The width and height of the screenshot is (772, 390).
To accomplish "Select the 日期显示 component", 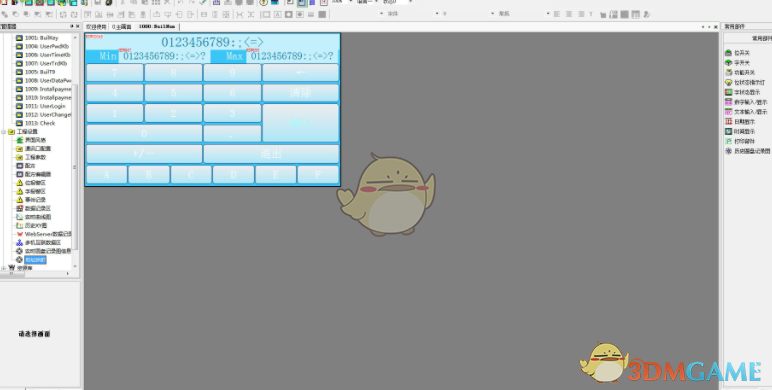I will tap(740, 121).
